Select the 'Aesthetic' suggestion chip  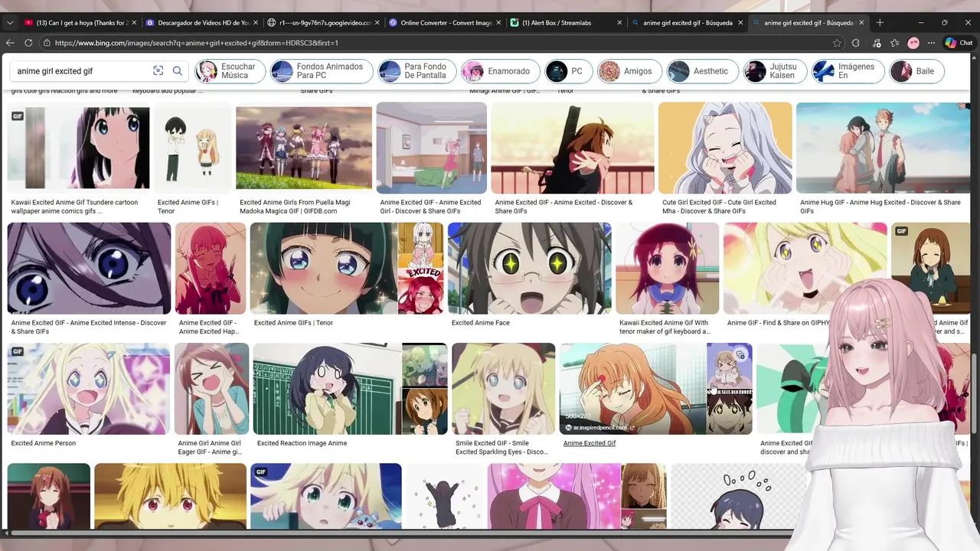[x=702, y=71]
